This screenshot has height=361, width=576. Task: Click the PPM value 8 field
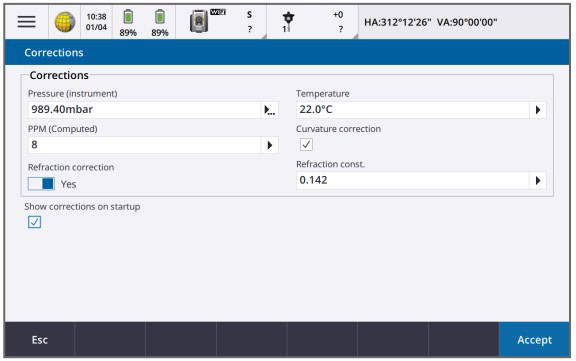[144, 145]
